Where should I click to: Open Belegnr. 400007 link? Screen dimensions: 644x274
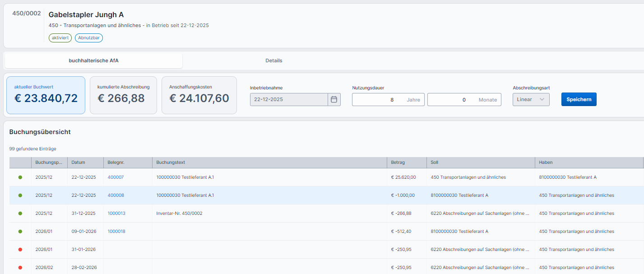coord(116,177)
